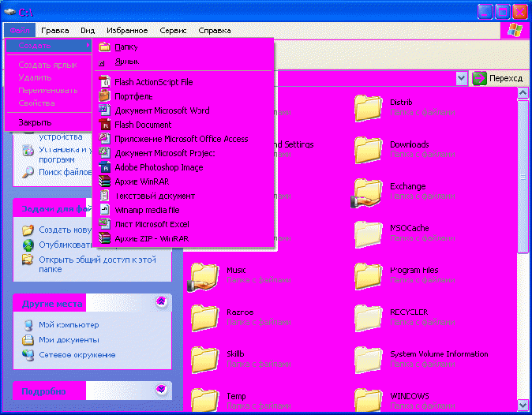Screen dimensions: 532x415
Task: Click the Архив WinRAR icon
Action: click(104, 181)
